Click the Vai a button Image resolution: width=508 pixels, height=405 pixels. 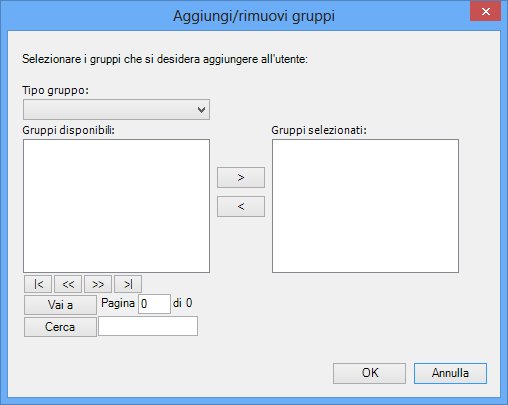tap(60, 305)
